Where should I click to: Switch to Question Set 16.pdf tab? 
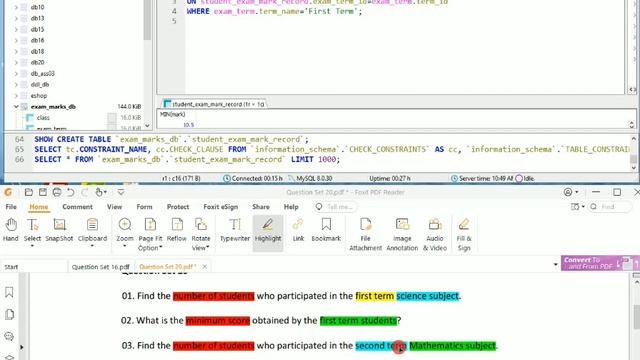coord(101,267)
